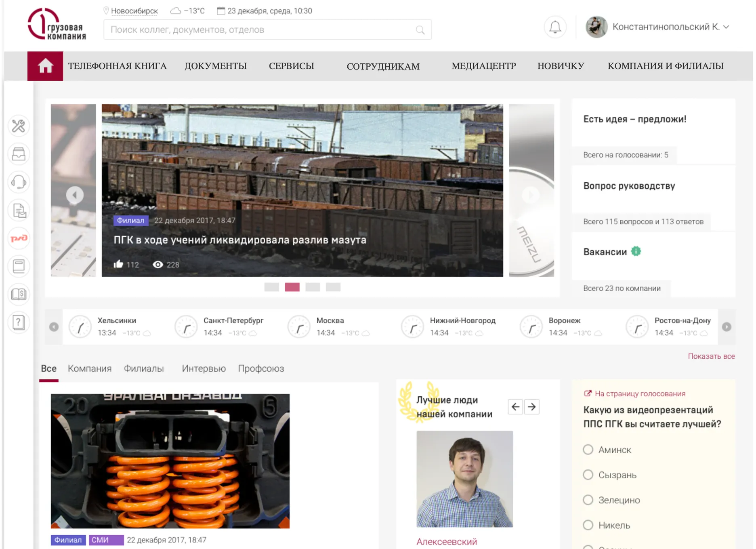Open НОВИЧКУ menu
Image resolution: width=756 pixels, height=549 pixels.
coord(561,66)
